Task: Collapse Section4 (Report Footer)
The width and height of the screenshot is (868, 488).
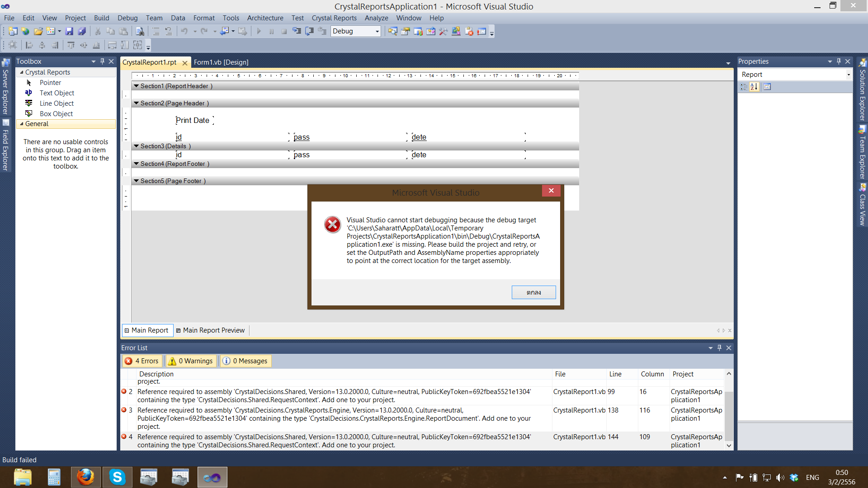Action: 136,164
